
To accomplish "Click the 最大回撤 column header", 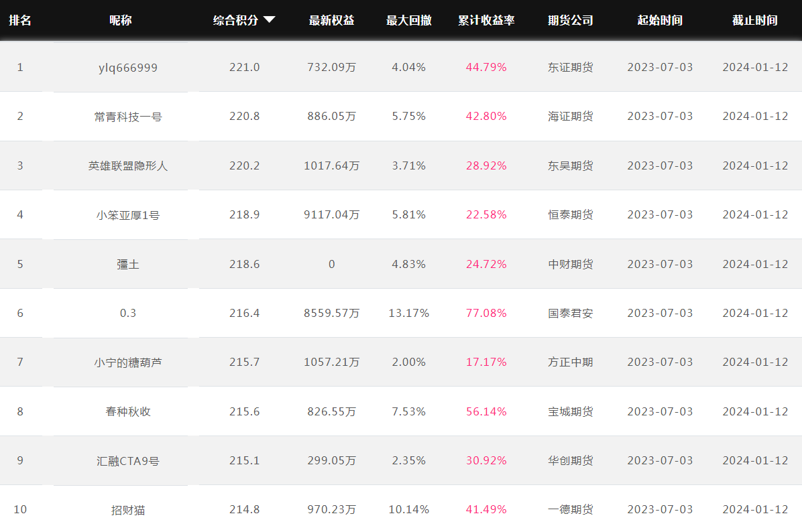I will [x=408, y=21].
